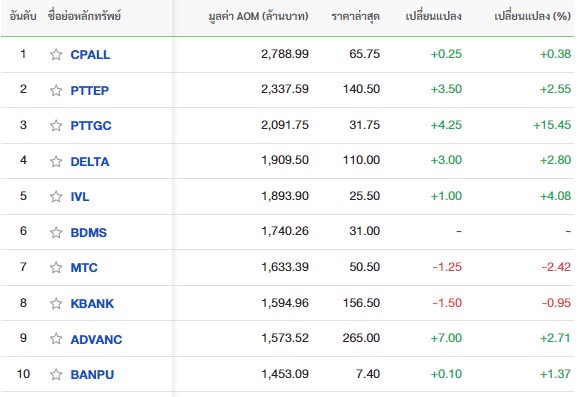Toggle the favorite star for PTTGC
The height and width of the screenshot is (397, 585).
click(x=56, y=126)
